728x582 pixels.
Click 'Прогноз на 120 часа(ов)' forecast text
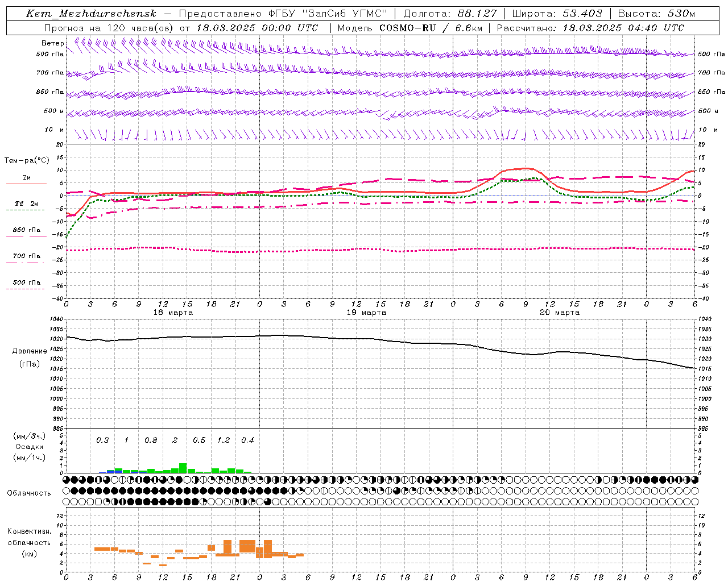[x=109, y=28]
